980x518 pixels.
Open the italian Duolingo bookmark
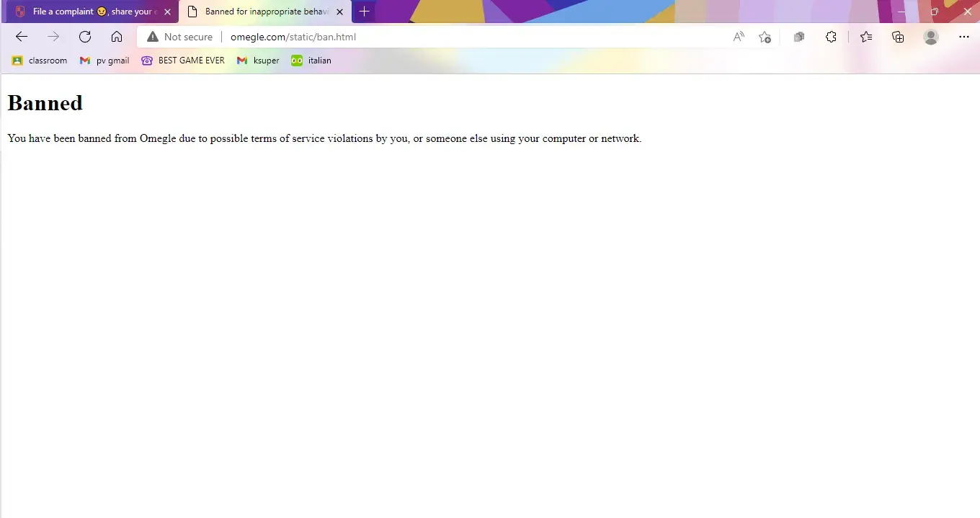pyautogui.click(x=311, y=61)
